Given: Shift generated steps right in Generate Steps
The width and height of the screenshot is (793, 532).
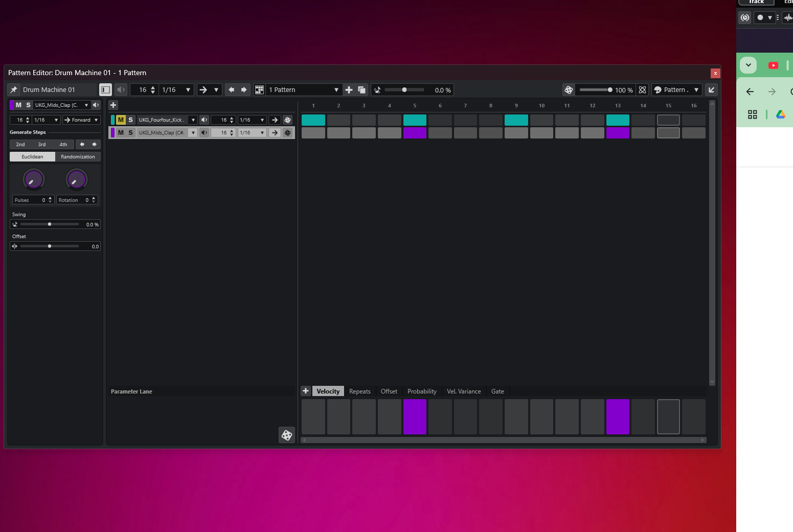Looking at the screenshot, I should 95,145.
